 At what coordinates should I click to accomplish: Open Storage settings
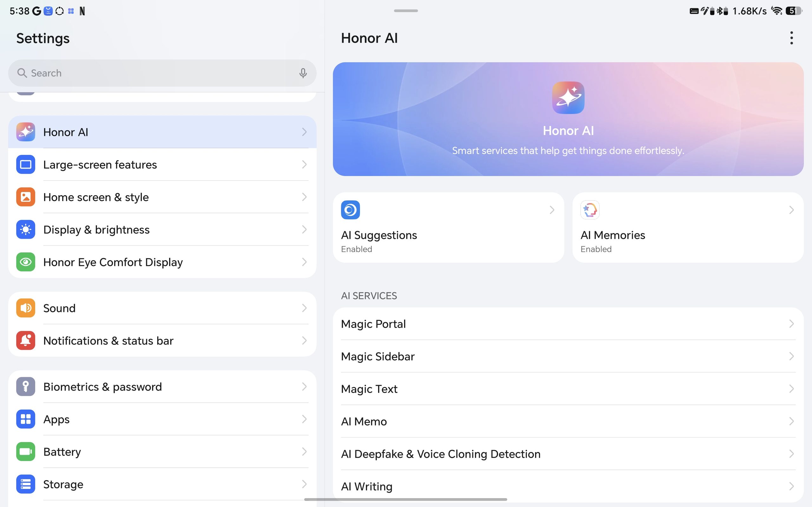pyautogui.click(x=162, y=484)
